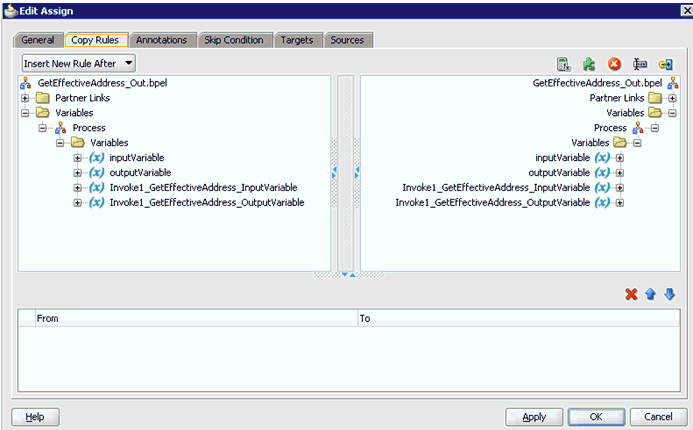The image size is (693, 430).
Task: Expand right inputVariable node
Action: pos(620,158)
